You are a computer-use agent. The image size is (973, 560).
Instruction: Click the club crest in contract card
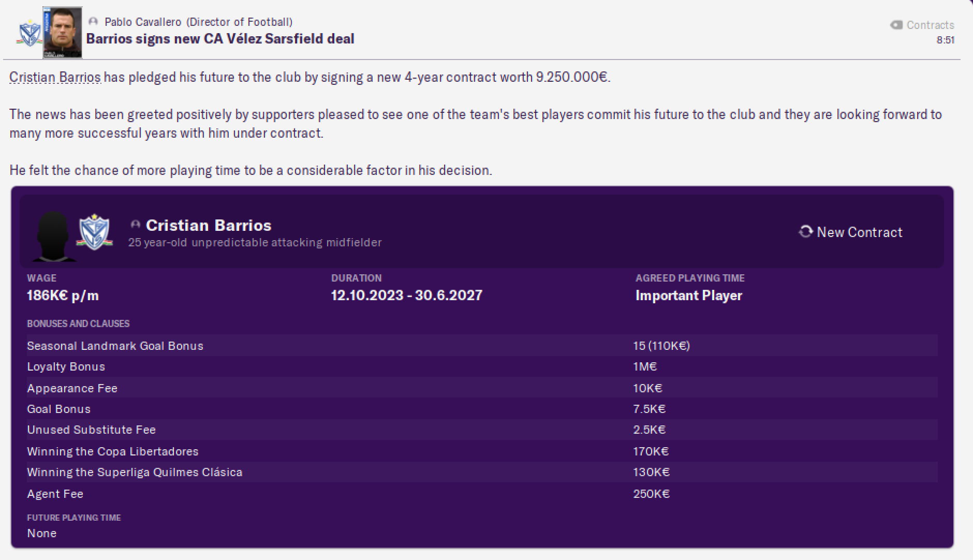coord(95,232)
